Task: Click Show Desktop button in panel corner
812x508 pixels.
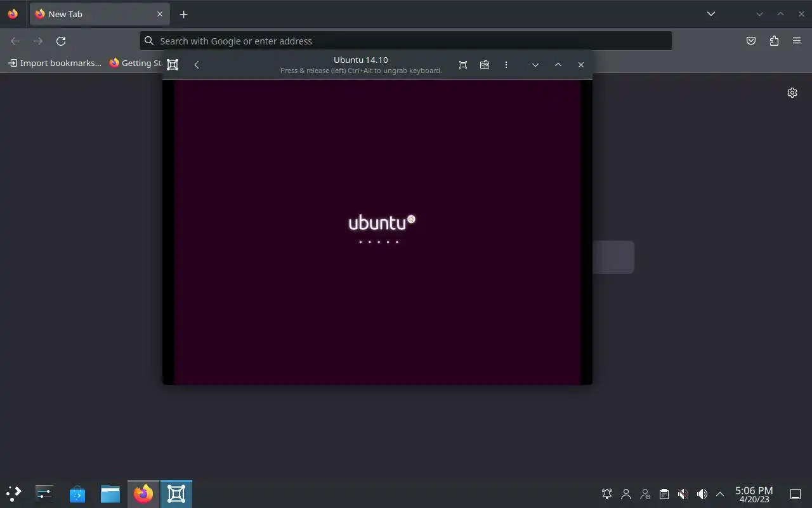Action: 796,494
